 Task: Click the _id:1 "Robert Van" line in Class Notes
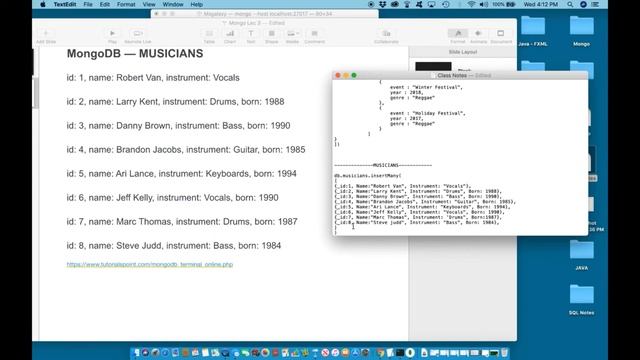click(403, 186)
